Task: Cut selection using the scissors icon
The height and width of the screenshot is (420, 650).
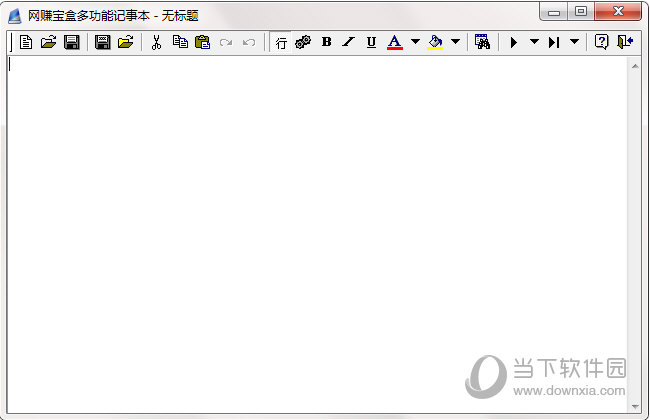Action: (x=156, y=42)
